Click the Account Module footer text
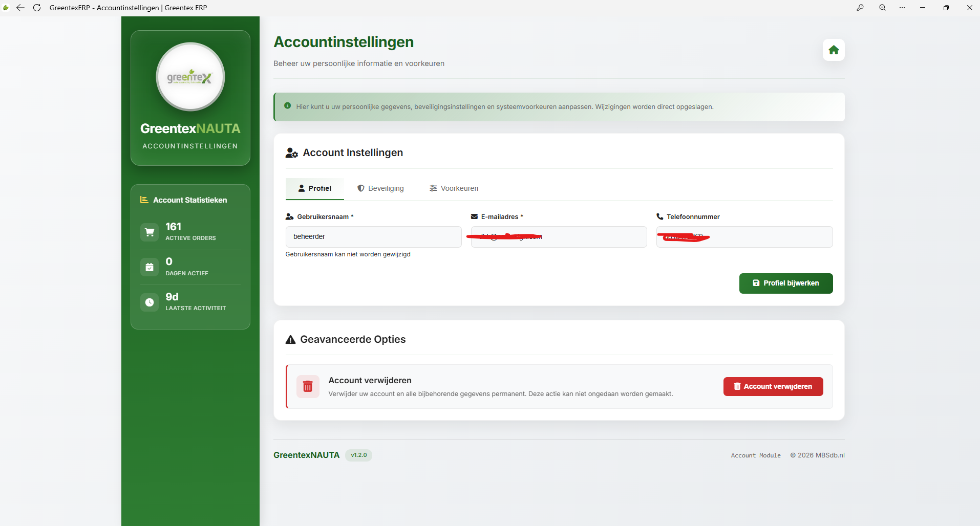 coord(756,455)
